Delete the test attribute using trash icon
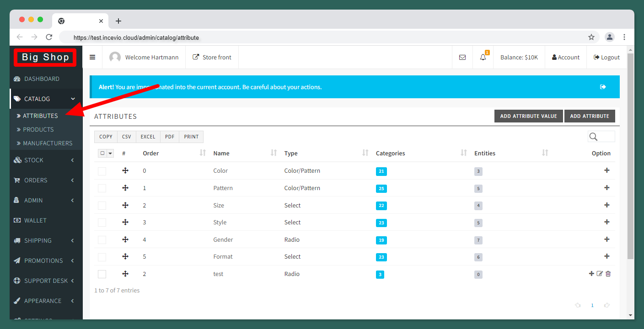644x329 pixels. pos(608,274)
